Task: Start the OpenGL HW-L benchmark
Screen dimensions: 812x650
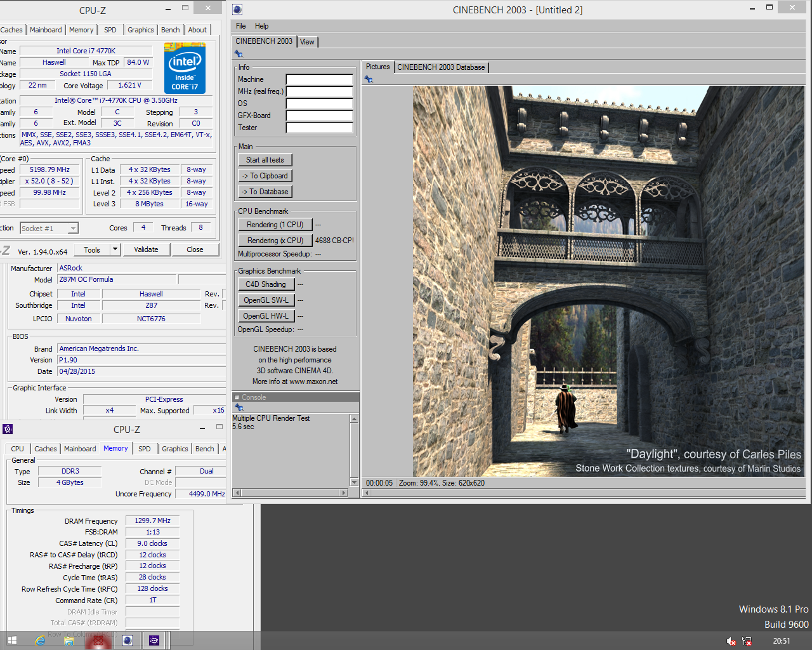Action: click(266, 316)
